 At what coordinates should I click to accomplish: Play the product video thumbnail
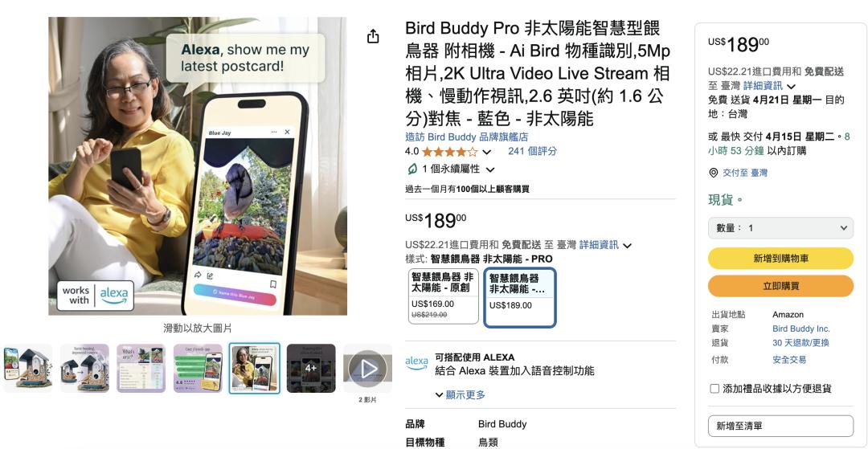(x=367, y=369)
